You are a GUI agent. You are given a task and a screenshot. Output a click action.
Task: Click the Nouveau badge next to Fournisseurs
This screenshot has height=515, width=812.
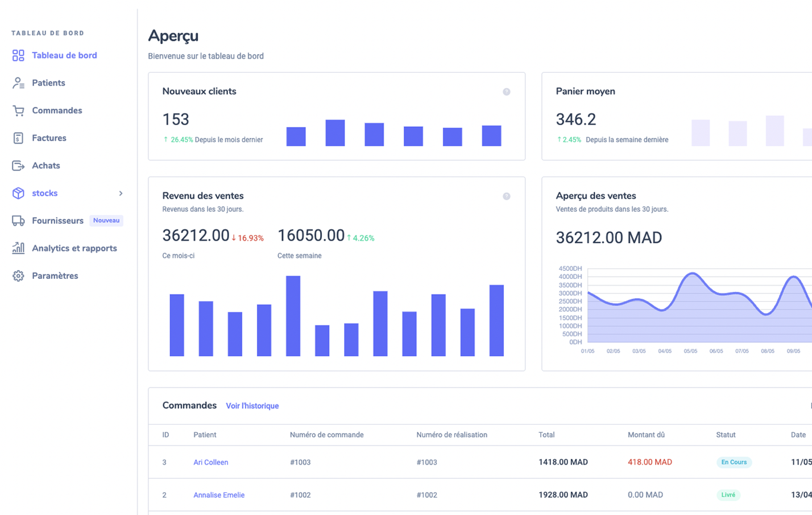106,221
